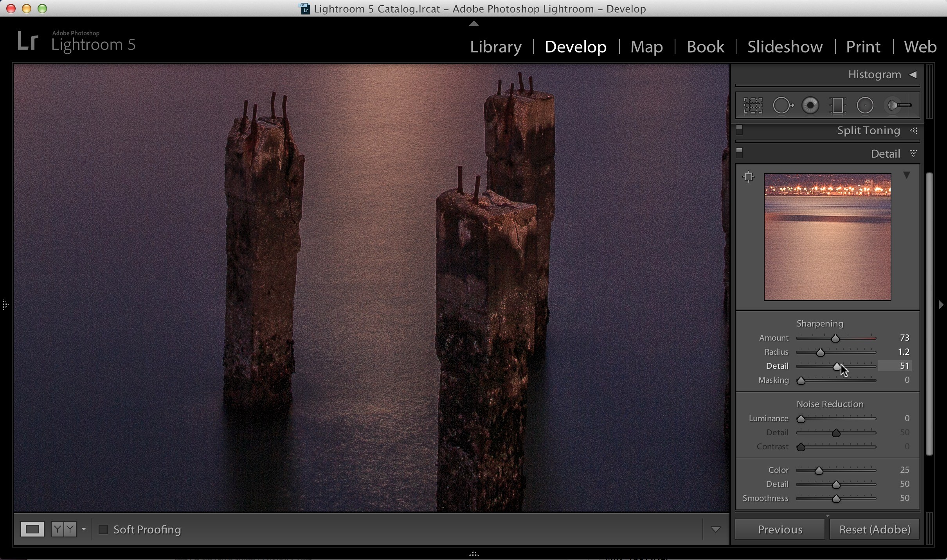Click the Masking slider label
947x560 pixels.
773,380
